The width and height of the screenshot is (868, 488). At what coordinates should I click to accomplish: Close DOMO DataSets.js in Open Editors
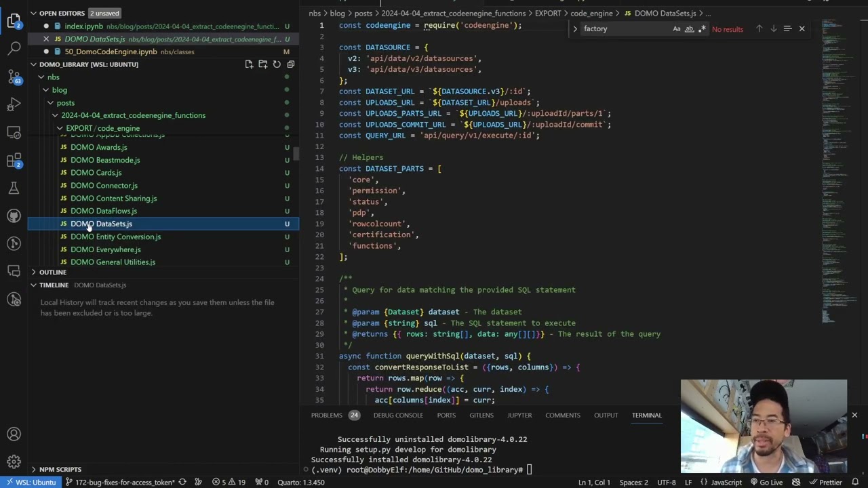coord(46,39)
